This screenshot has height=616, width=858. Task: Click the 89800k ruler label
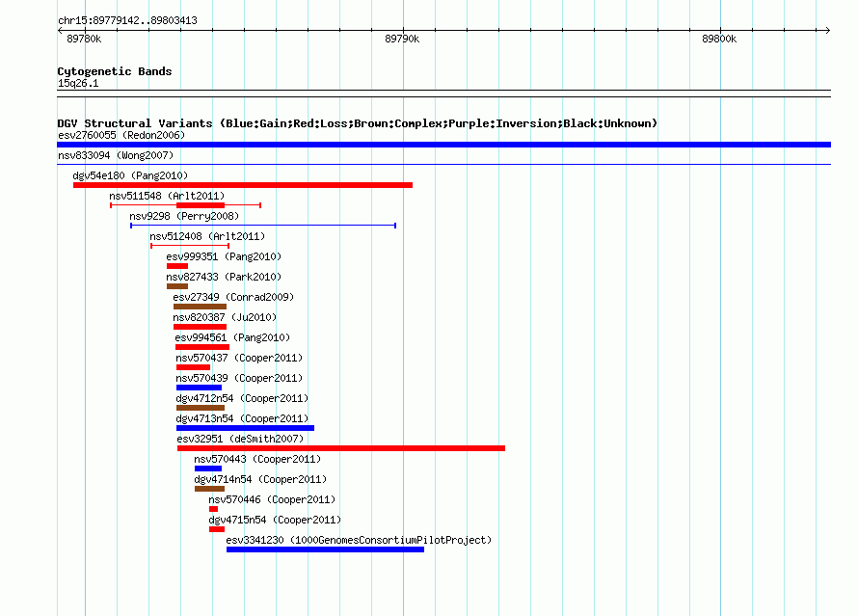click(719, 39)
